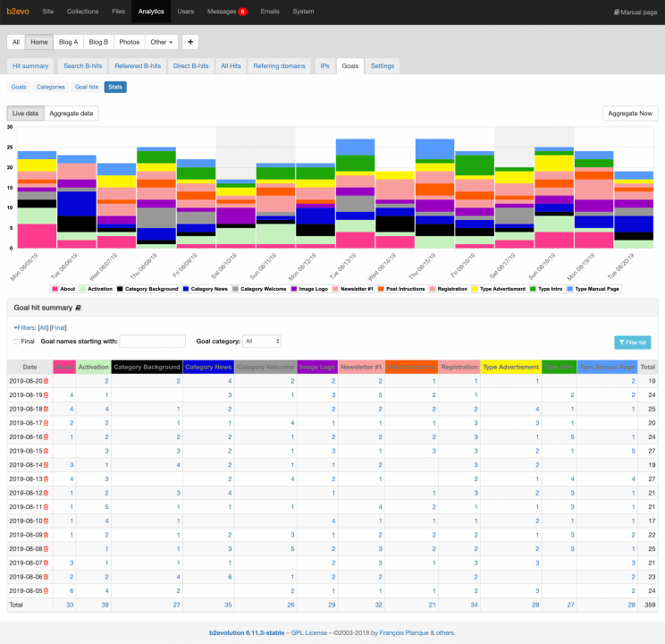Click trash icon next to 2019-08-13
The image size is (665, 644).
point(46,479)
